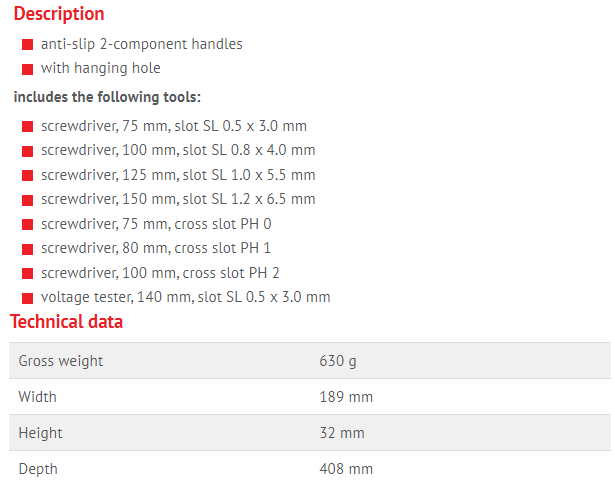Click the bullet before 100 mm SL 0.8 screwdriver
The height and width of the screenshot is (484, 615).
click(x=27, y=151)
